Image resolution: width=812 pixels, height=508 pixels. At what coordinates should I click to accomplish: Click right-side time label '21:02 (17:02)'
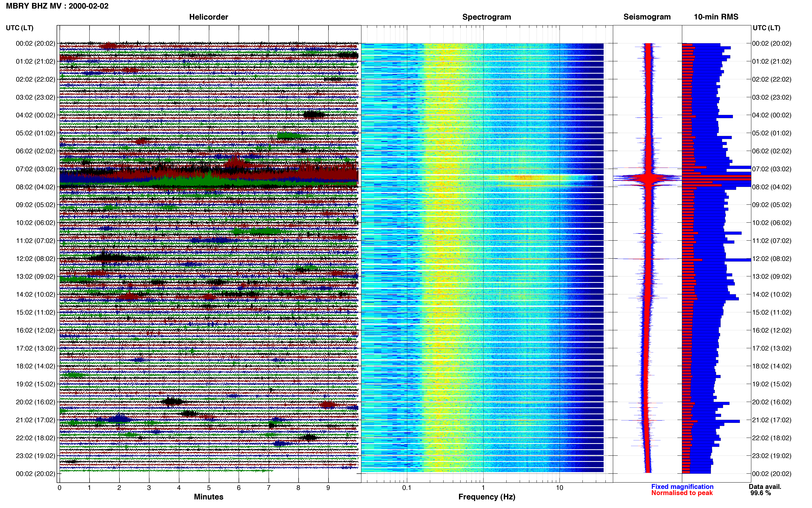coord(771,420)
